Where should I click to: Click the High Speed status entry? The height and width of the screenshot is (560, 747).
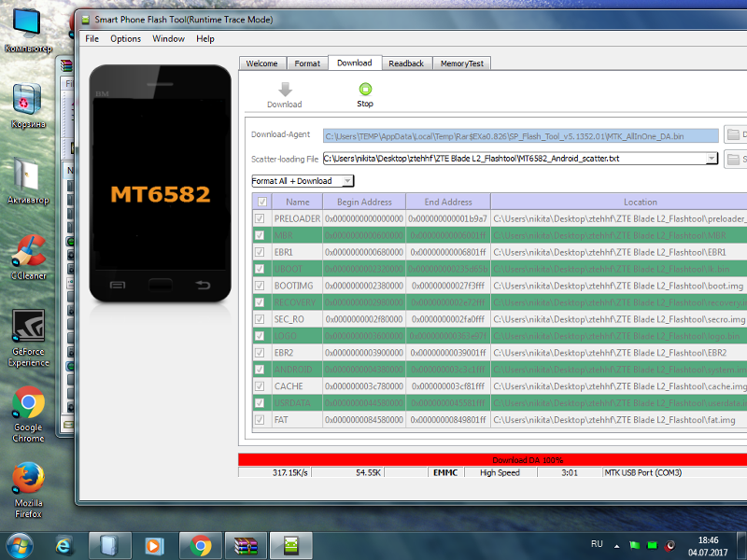pyautogui.click(x=500, y=472)
